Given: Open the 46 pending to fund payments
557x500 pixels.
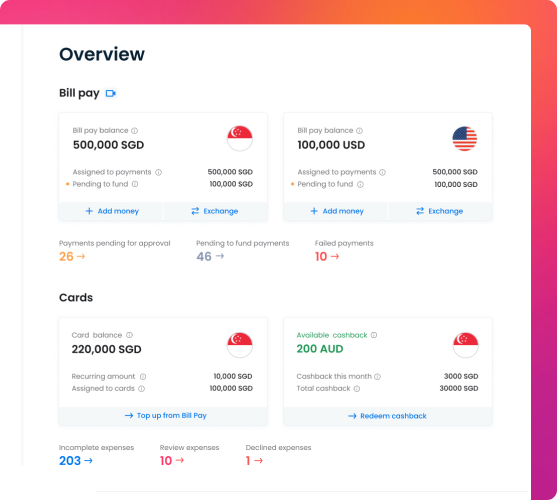Looking at the screenshot, I should tap(210, 256).
